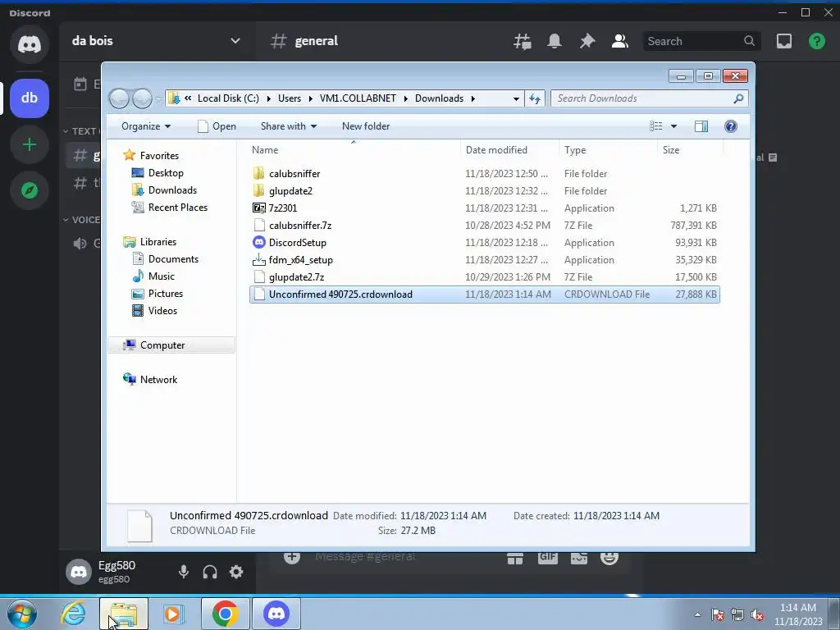Sort by Size column header

[x=690, y=150]
